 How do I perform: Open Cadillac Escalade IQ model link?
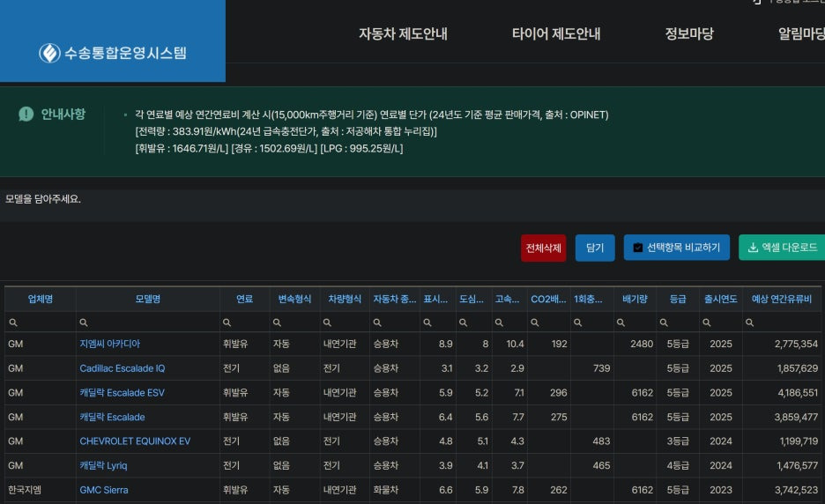(122, 368)
